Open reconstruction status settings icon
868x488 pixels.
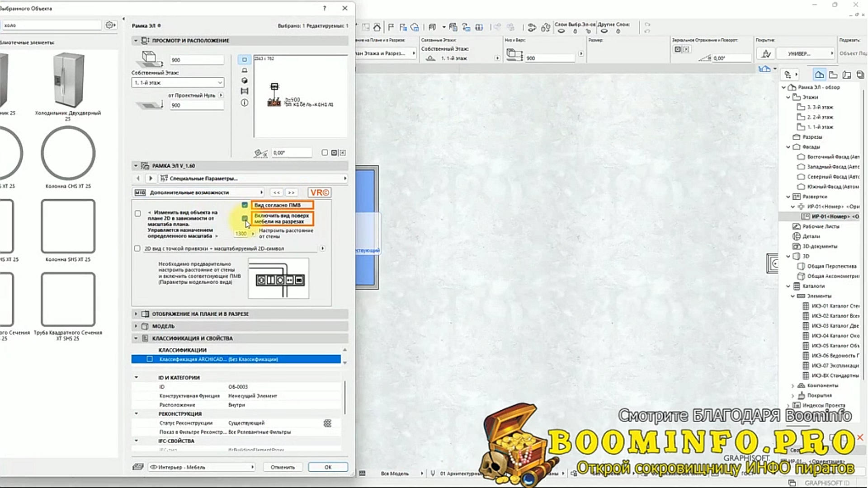[327, 423]
